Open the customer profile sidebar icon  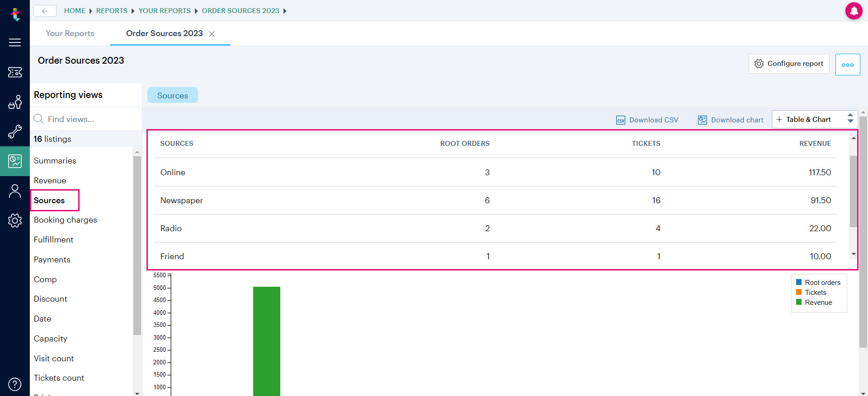[15, 191]
